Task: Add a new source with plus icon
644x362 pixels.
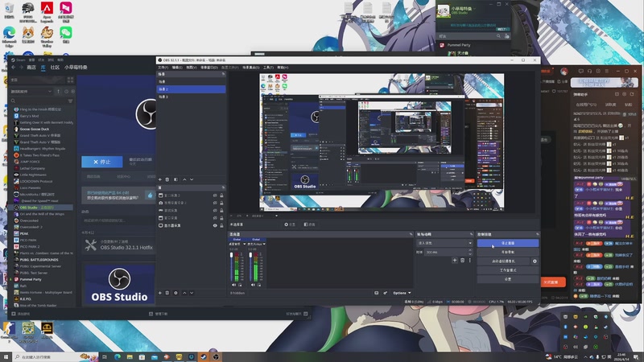Action: click(x=160, y=293)
